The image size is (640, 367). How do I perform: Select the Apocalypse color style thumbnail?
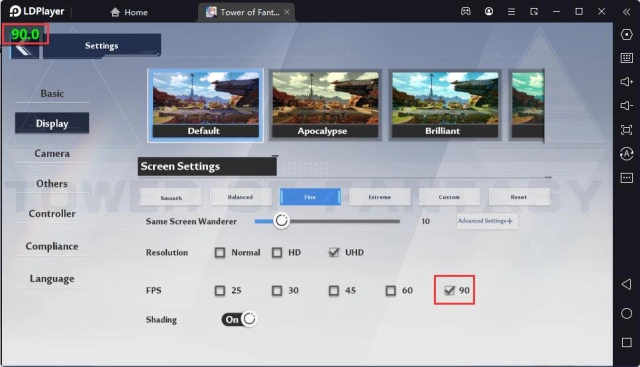pos(325,105)
